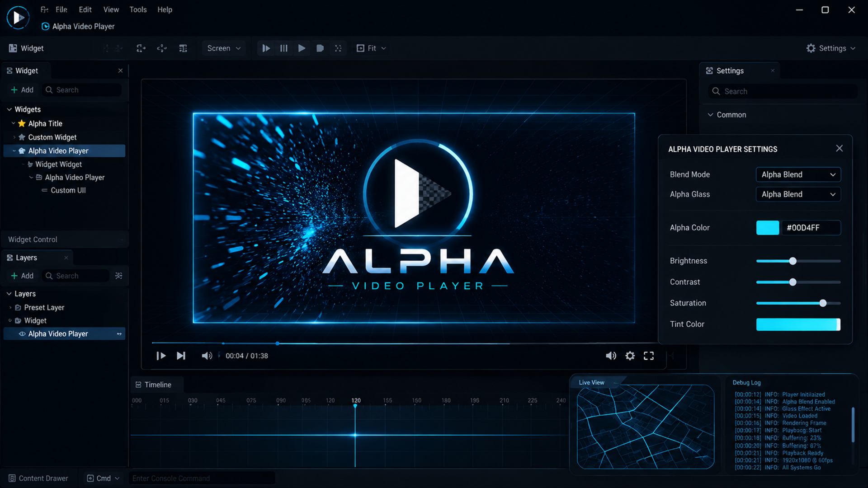Click the scatter icon right of the stop button
Image resolution: width=868 pixels, height=488 pixels.
point(338,48)
